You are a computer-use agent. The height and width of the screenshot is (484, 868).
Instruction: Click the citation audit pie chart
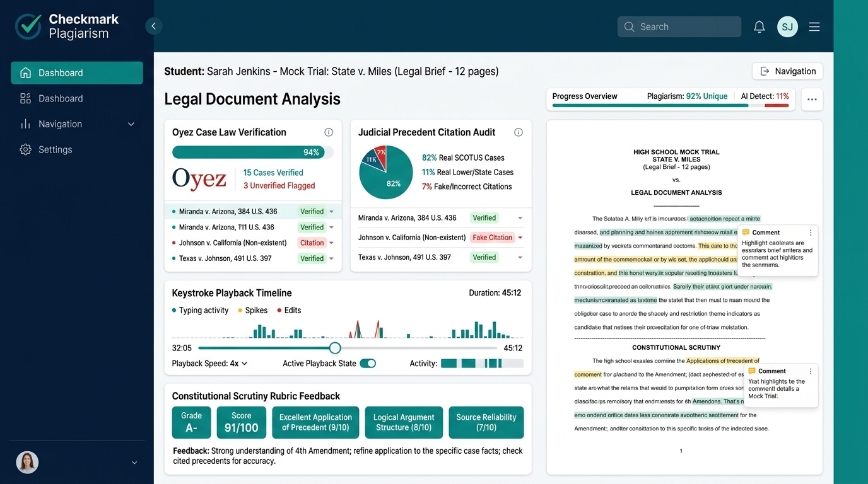click(385, 172)
